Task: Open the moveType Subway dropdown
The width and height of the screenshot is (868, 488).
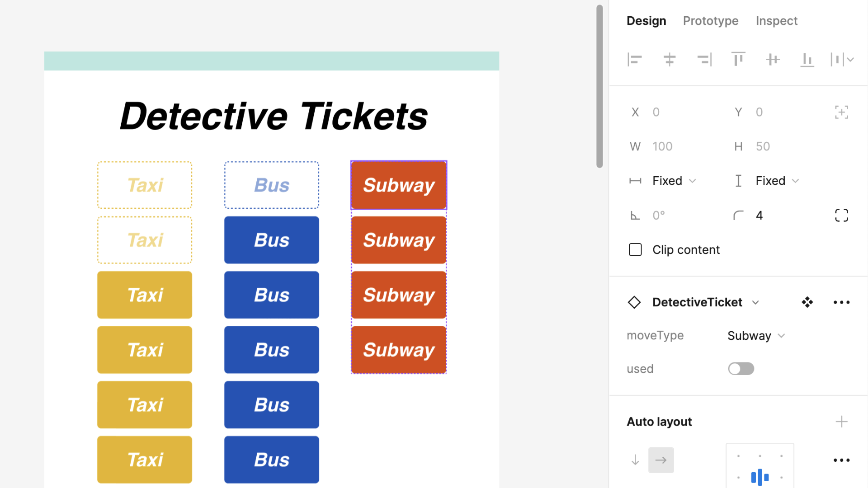Action: coord(756,335)
